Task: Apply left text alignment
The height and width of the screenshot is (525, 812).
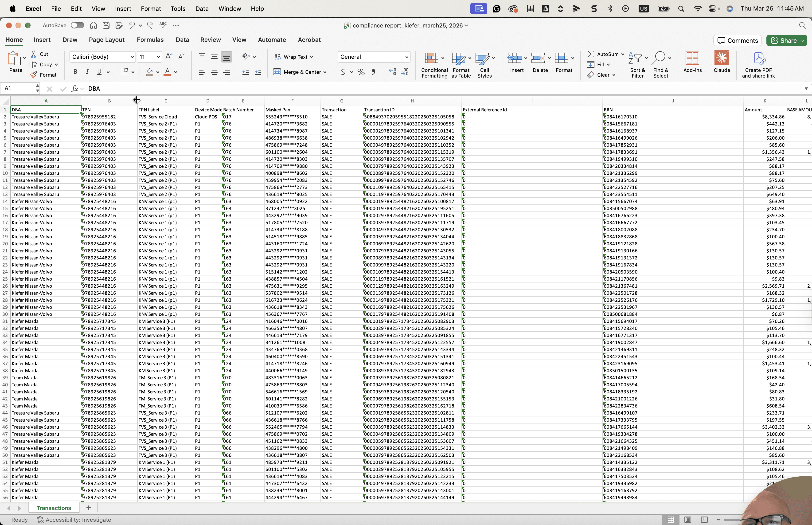Action: [202, 72]
